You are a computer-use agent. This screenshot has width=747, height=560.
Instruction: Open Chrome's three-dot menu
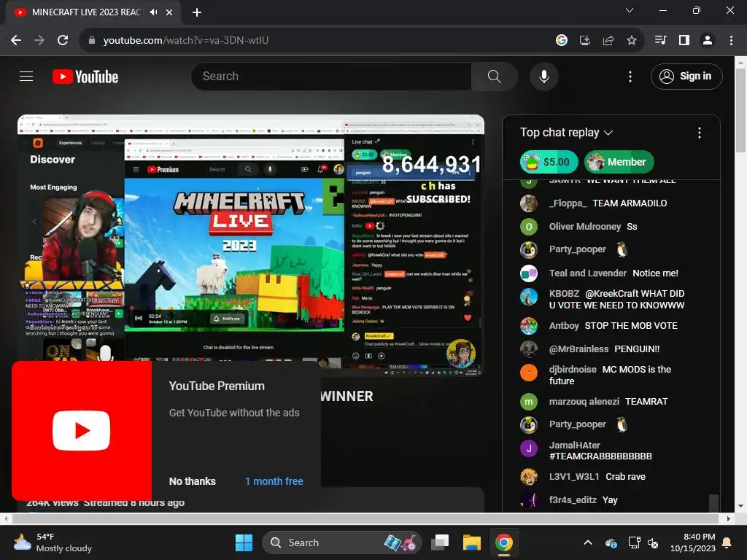point(731,41)
